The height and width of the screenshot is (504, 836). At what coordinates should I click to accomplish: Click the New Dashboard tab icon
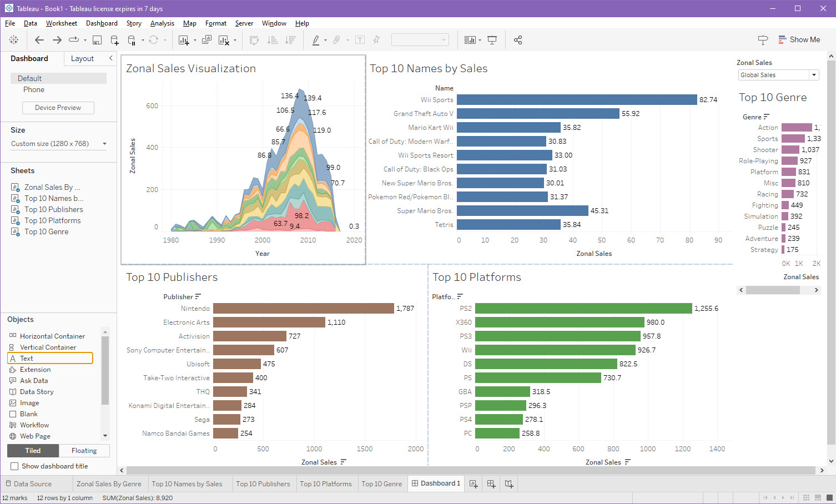coord(491,484)
